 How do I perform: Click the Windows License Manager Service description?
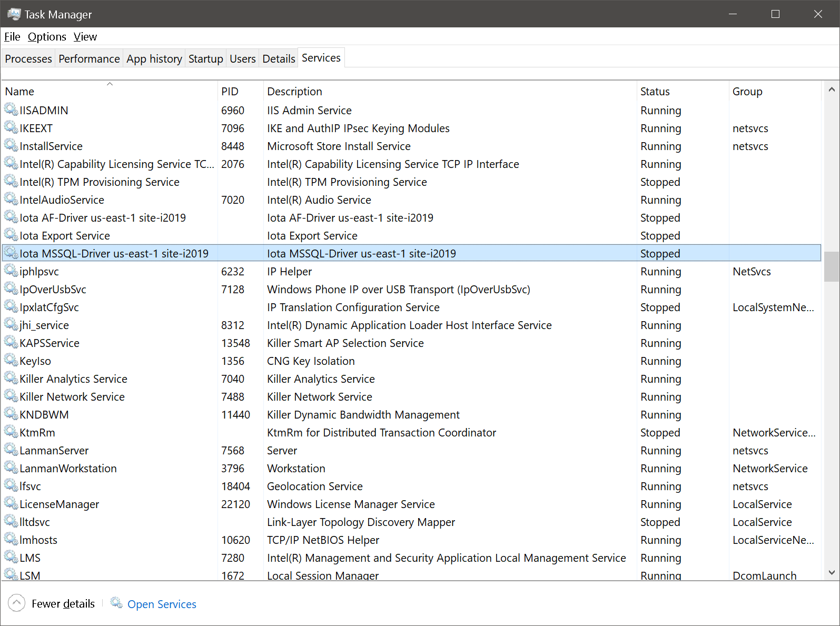pos(351,504)
